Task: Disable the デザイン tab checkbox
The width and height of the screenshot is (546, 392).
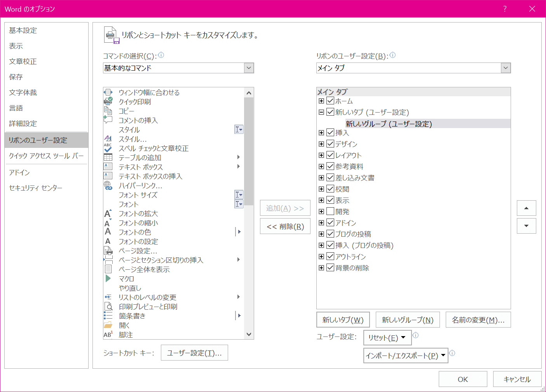Action: [x=330, y=144]
